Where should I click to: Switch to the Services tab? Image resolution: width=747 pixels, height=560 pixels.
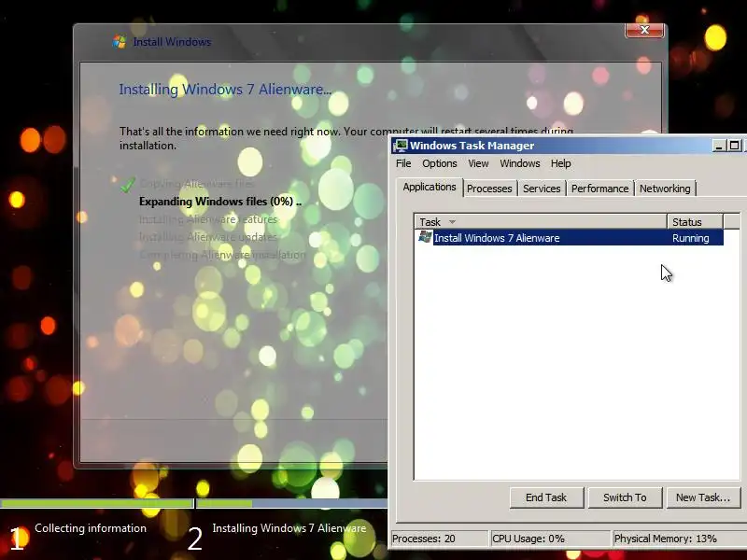[x=542, y=189]
